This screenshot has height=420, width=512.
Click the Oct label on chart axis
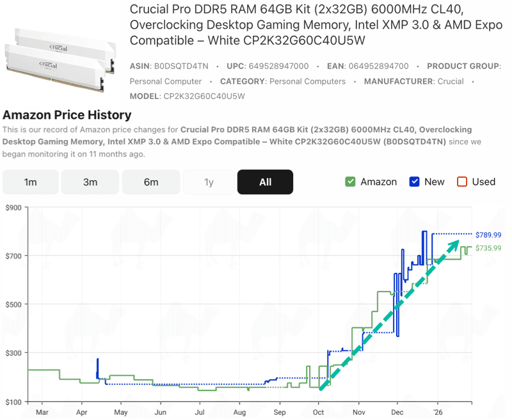point(319,412)
